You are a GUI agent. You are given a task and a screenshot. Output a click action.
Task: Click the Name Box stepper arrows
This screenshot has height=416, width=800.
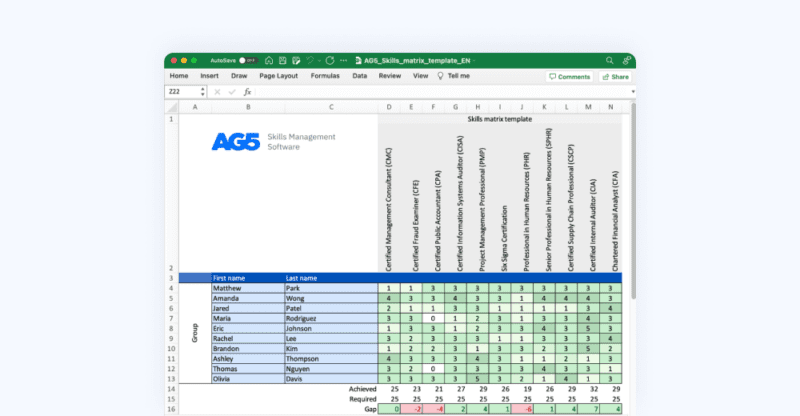tap(203, 92)
